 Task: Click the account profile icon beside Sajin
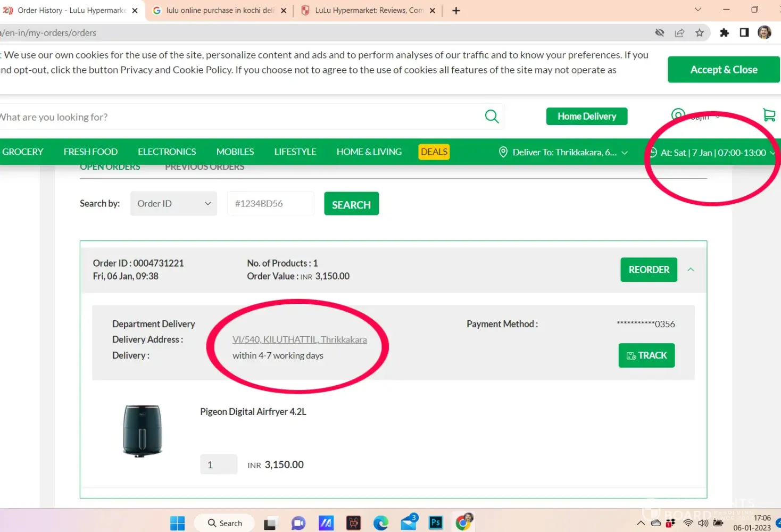[678, 115]
